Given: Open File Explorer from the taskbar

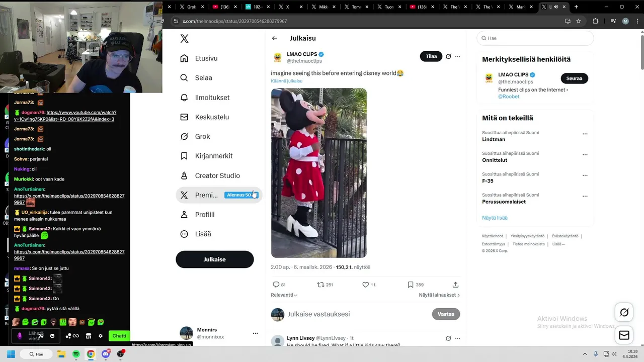Looking at the screenshot, I should coord(61,354).
